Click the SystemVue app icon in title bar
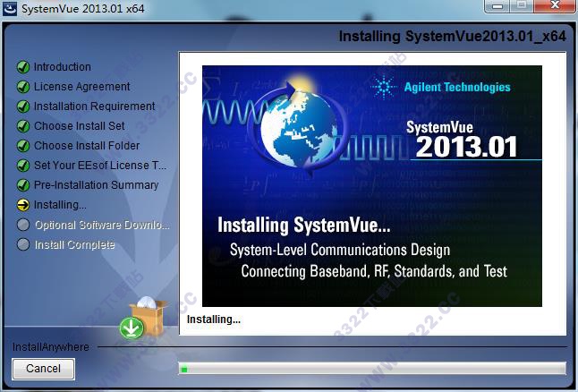Viewport: 578px width, 392px height. pos(10,8)
